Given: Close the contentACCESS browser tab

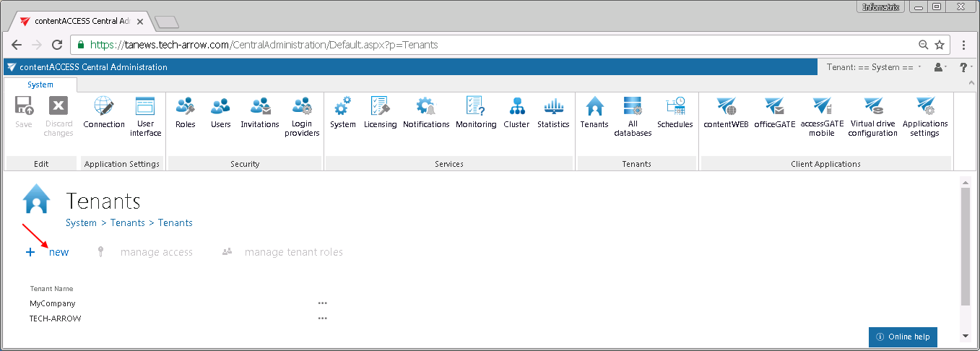Looking at the screenshot, I should pyautogui.click(x=140, y=22).
